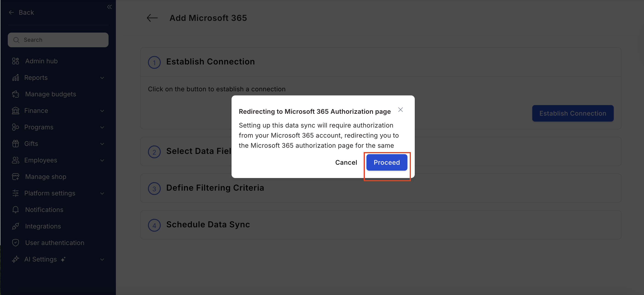
Task: Collapse the sidebar with the double chevron icon
Action: coord(109,7)
